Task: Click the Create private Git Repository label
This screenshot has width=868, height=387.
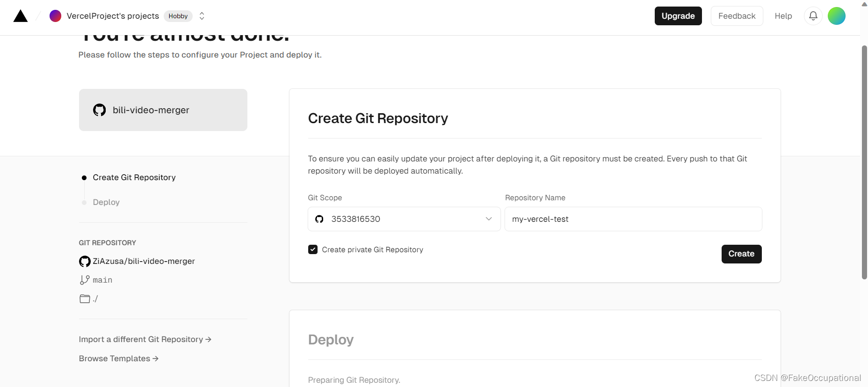Action: pos(372,250)
